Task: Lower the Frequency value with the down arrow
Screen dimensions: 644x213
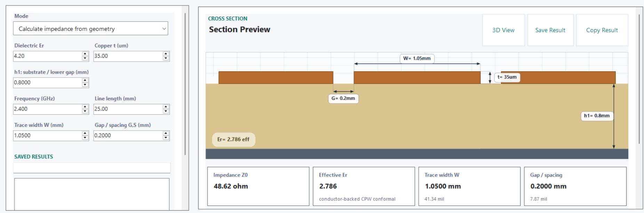Action: click(85, 112)
